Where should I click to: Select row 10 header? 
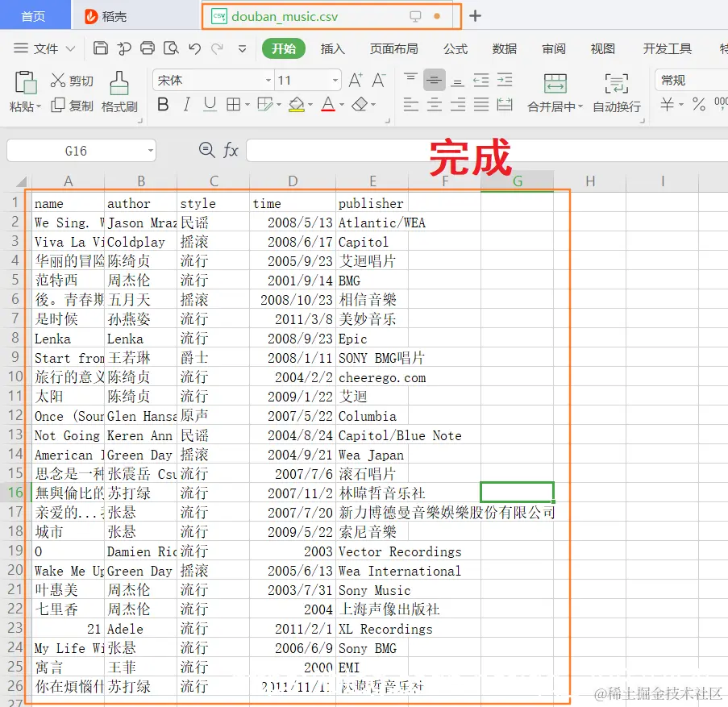[15, 376]
